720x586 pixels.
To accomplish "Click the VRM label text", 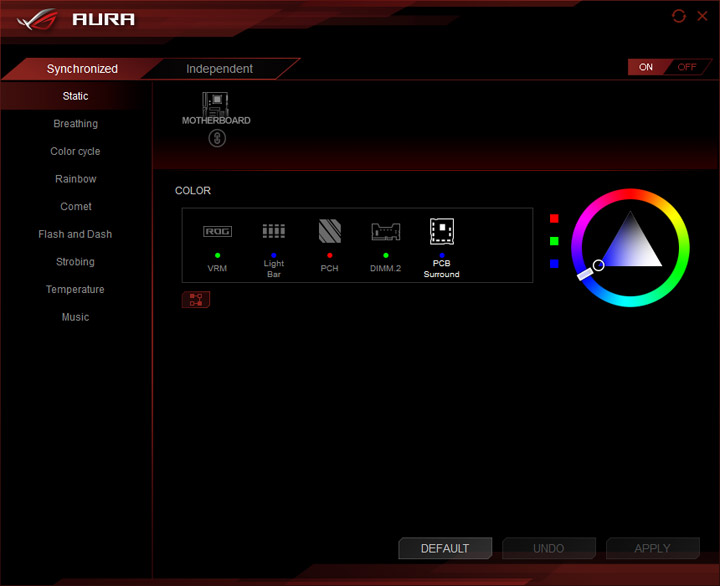I will tap(217, 268).
